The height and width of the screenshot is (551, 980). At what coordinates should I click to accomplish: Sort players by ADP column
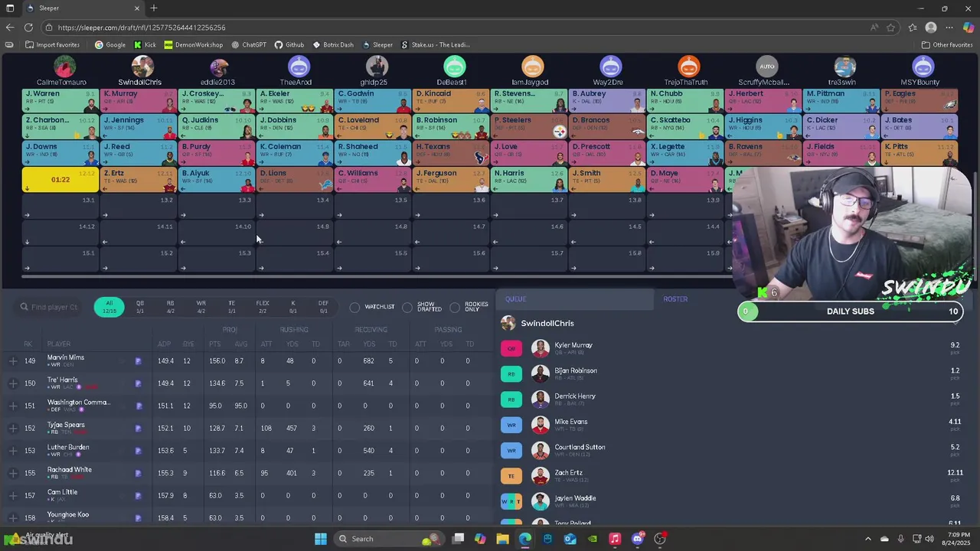click(164, 344)
